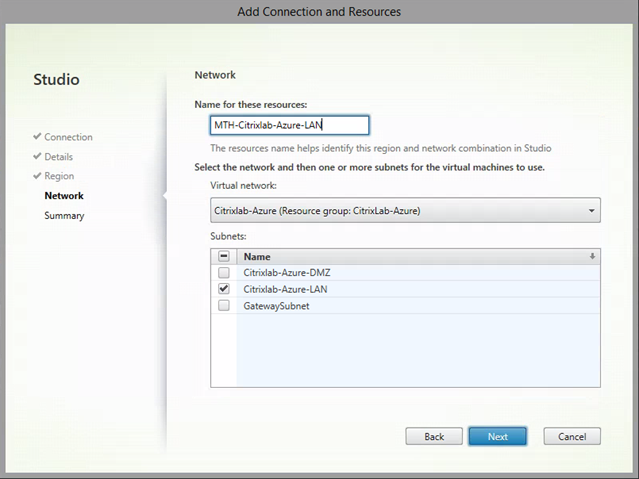Click the Details step checkmark icon
The height and width of the screenshot is (479, 639).
[37, 156]
